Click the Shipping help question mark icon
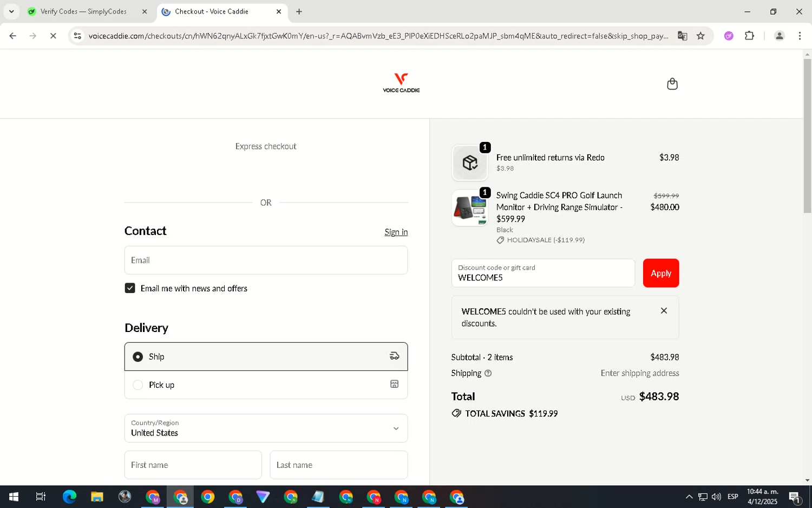The image size is (812, 508). 488,373
